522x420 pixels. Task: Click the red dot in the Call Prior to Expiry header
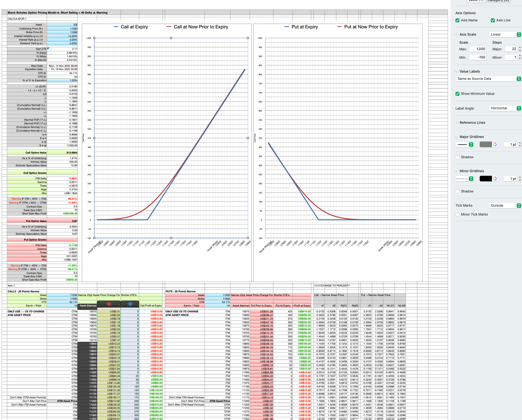[x=109, y=304]
